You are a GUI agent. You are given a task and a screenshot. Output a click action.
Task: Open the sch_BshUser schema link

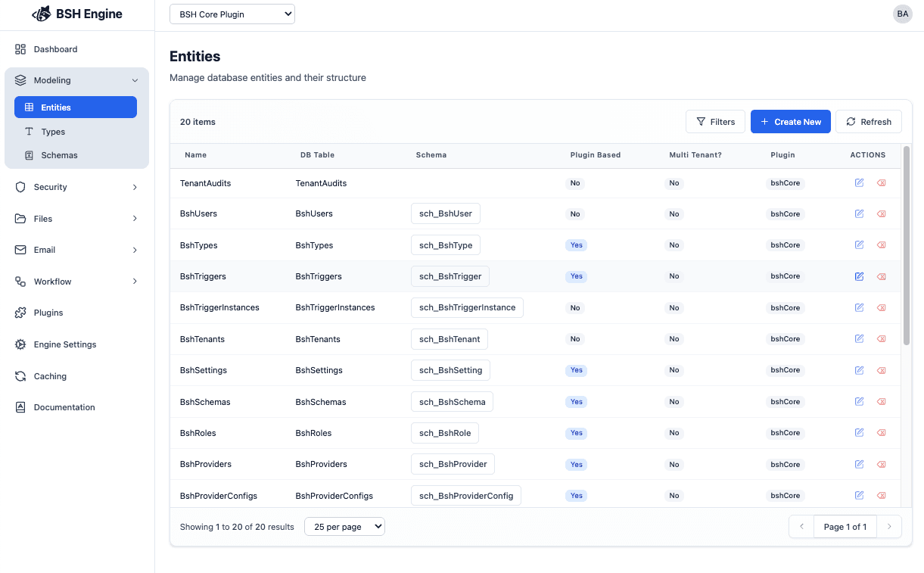click(446, 213)
